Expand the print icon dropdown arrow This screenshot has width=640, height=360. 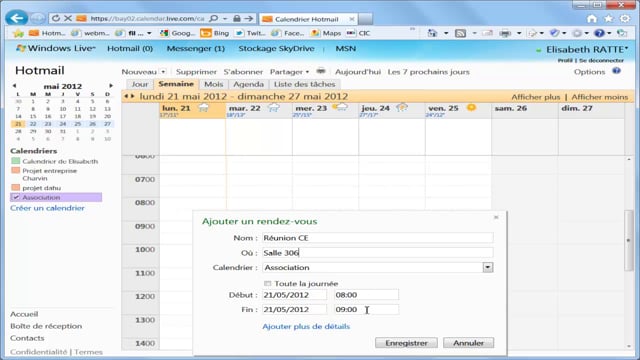pyautogui.click(x=519, y=33)
